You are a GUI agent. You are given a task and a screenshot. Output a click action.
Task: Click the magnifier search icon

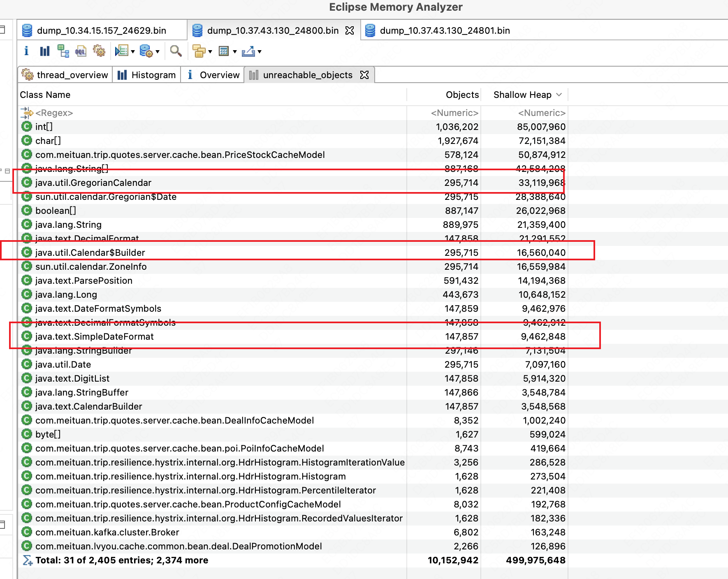(176, 51)
